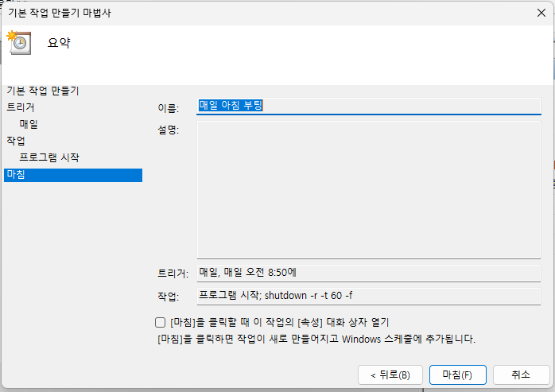Screen dimensions: 555x392
Task: Click the Windows 스케줄에 추가됩니다 notice text
Action: click(x=316, y=340)
